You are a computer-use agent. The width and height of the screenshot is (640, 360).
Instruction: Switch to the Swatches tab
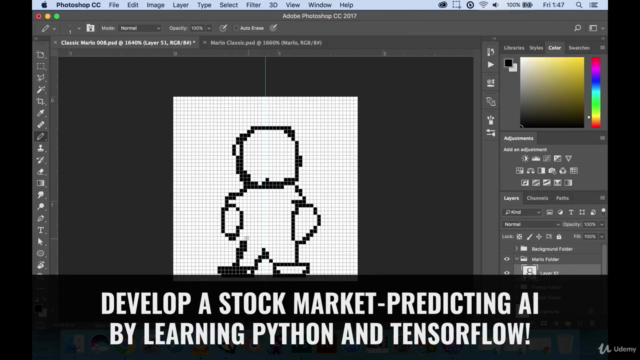tap(579, 48)
